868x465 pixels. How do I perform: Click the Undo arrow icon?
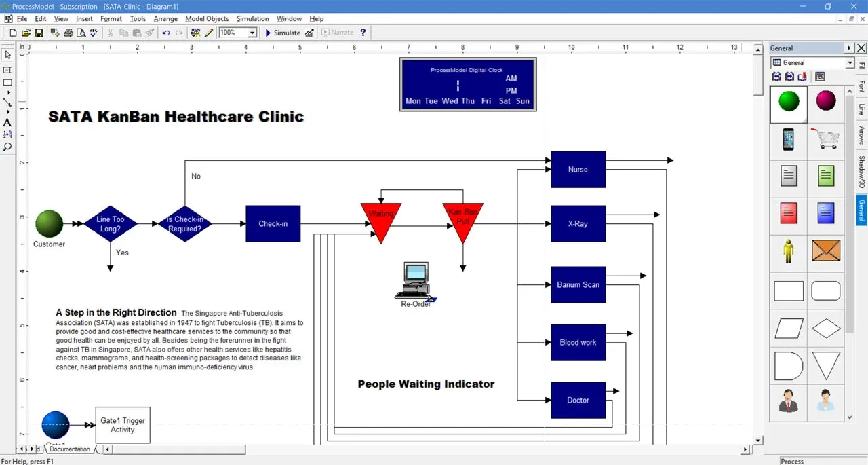pyautogui.click(x=166, y=33)
